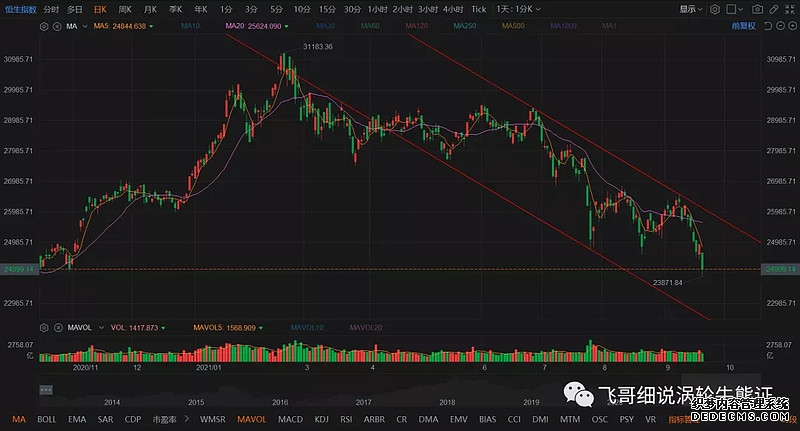Open the 显示 display dropdown
The image size is (800, 431).
[x=693, y=8]
